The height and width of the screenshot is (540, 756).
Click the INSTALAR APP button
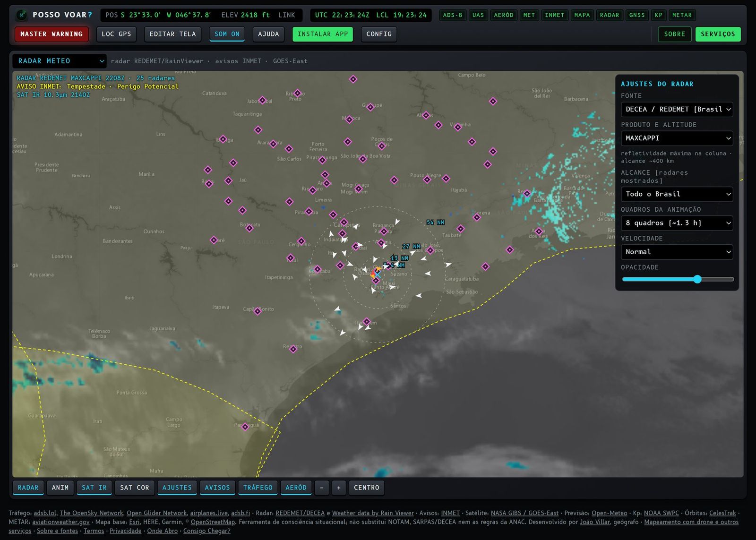(x=323, y=34)
